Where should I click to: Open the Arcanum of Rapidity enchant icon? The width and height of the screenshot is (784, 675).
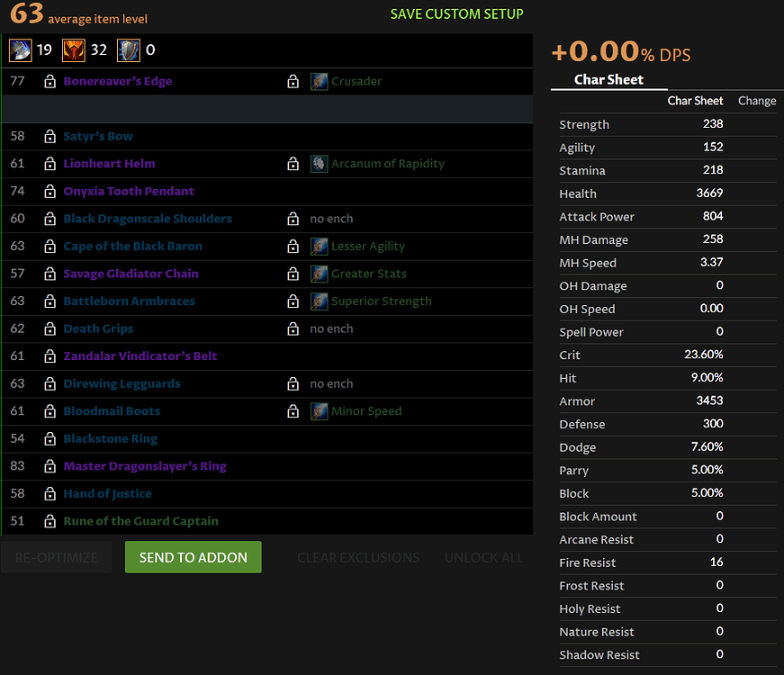[x=320, y=164]
